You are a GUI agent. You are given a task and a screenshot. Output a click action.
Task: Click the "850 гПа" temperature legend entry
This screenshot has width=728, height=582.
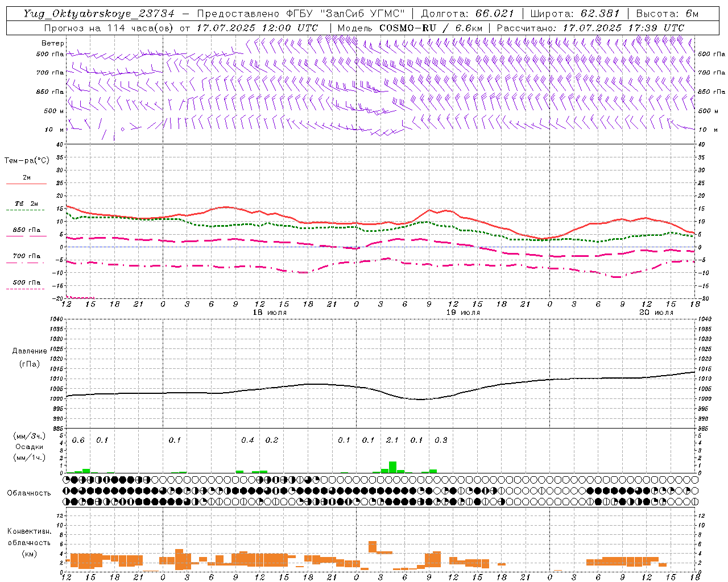[x=27, y=230]
